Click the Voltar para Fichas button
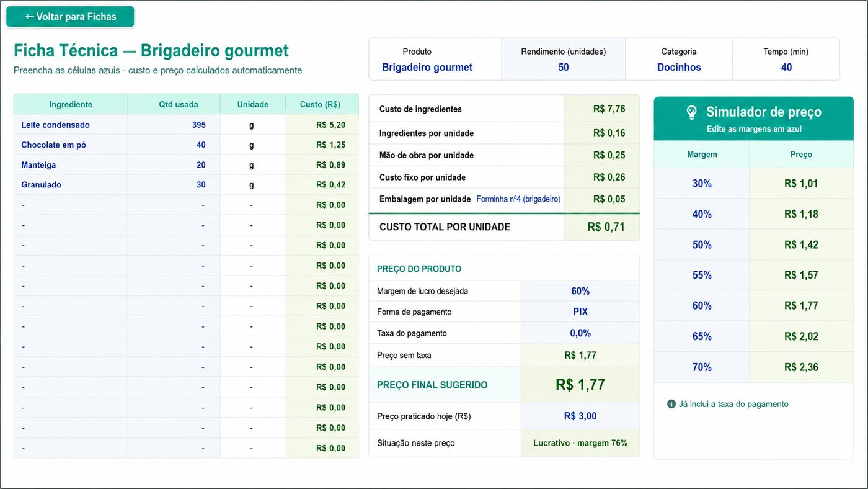 point(70,17)
